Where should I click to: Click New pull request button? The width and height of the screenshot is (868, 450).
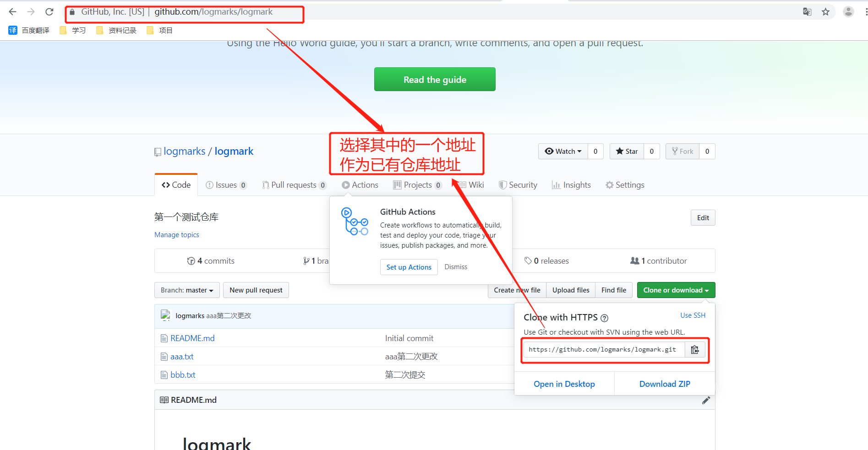(x=256, y=290)
